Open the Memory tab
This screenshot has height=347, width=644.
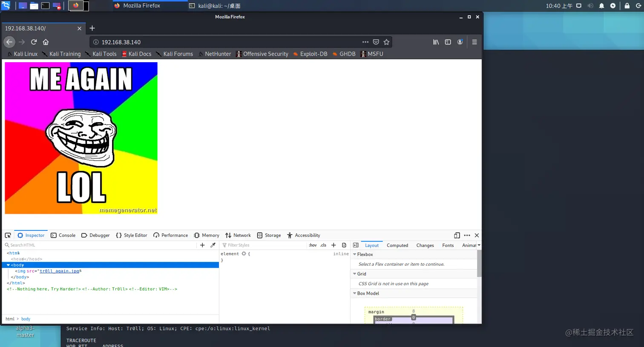point(207,235)
